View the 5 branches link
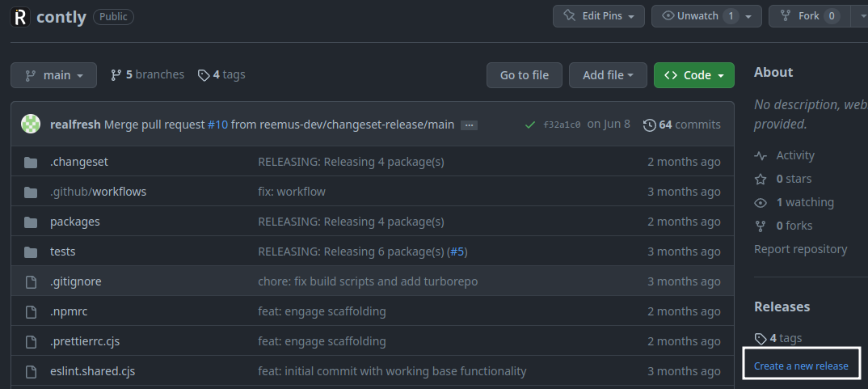Viewport: 868px width, 389px height. point(147,74)
